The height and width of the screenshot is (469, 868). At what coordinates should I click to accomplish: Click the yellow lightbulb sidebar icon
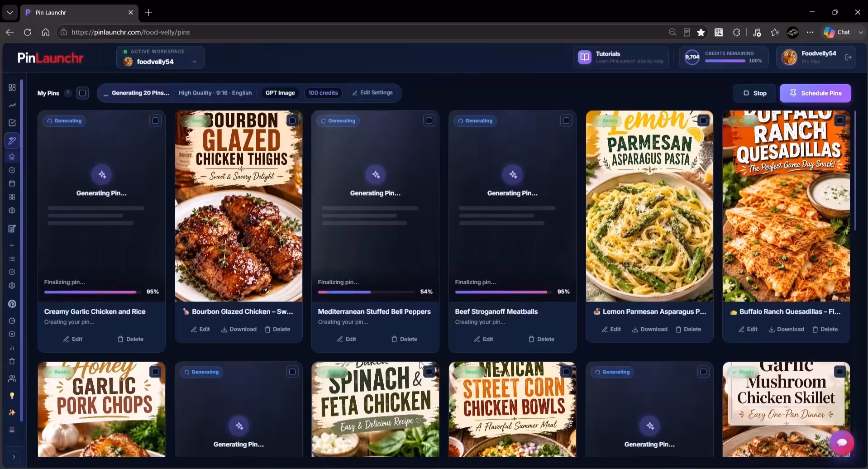pos(12,396)
